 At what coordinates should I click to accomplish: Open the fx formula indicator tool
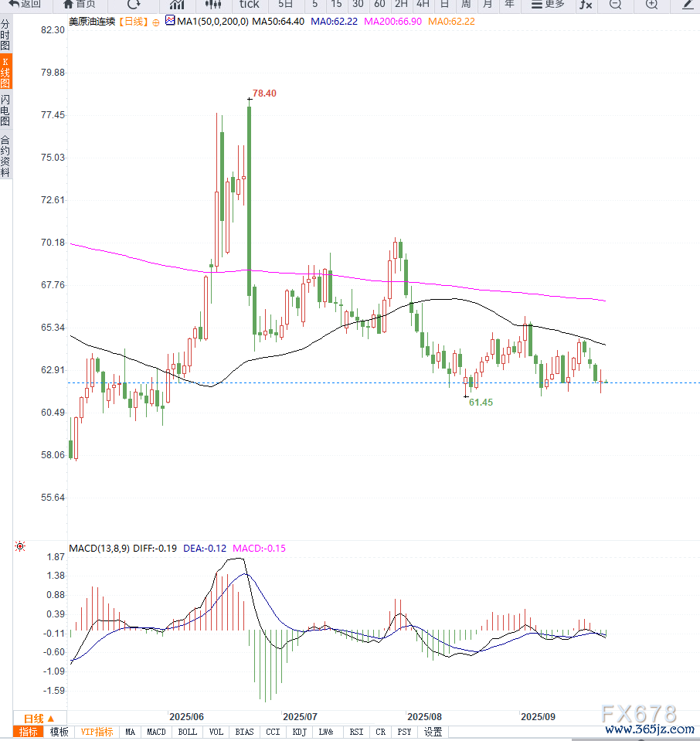click(x=586, y=4)
